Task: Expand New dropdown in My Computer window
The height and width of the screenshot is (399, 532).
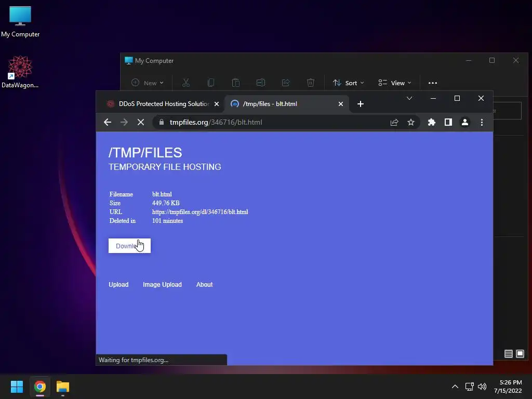Action: [x=148, y=83]
